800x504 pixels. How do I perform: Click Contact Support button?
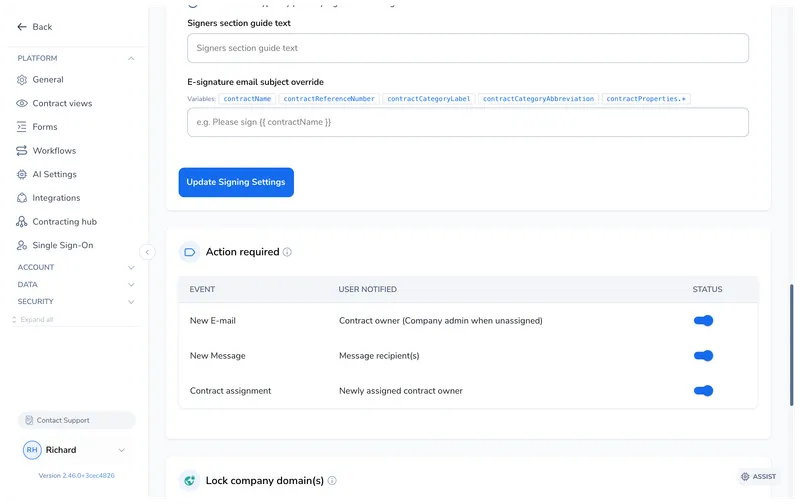(77, 420)
